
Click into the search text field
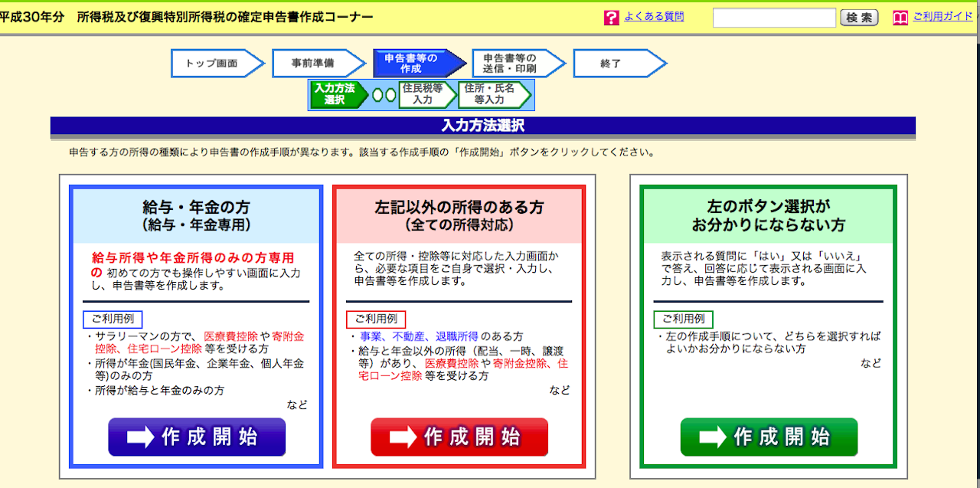coord(774,18)
